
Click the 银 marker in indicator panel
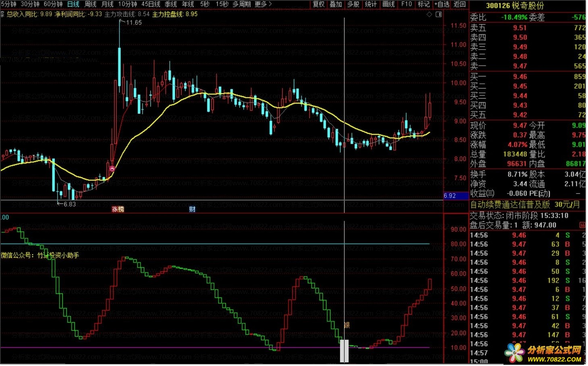(347, 325)
